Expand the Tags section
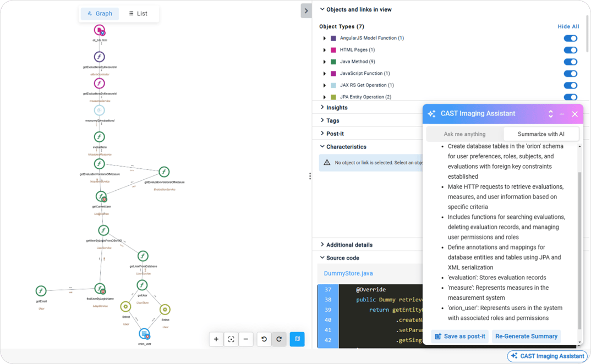The width and height of the screenshot is (591, 364). [x=332, y=120]
